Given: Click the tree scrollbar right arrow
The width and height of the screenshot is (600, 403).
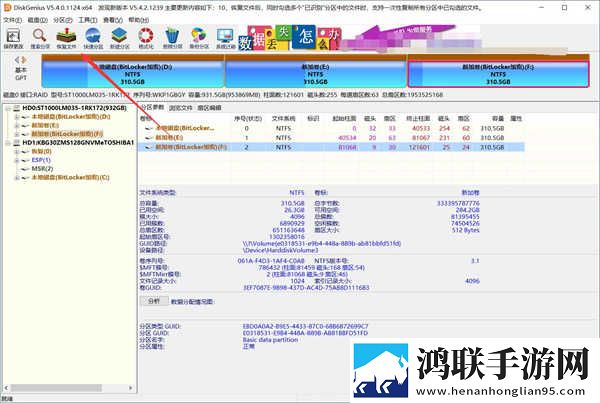Looking at the screenshot, I should 131,388.
